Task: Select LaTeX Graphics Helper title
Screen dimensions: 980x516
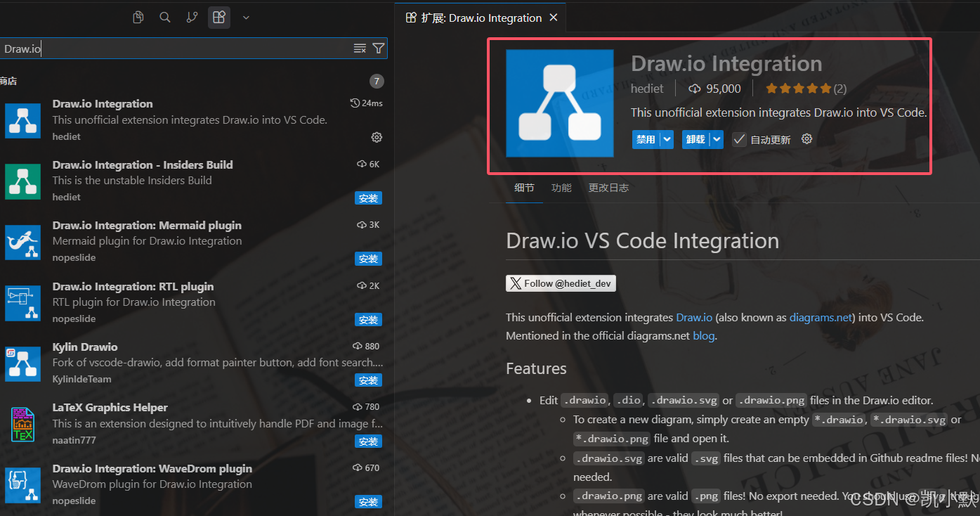Action: pos(110,407)
